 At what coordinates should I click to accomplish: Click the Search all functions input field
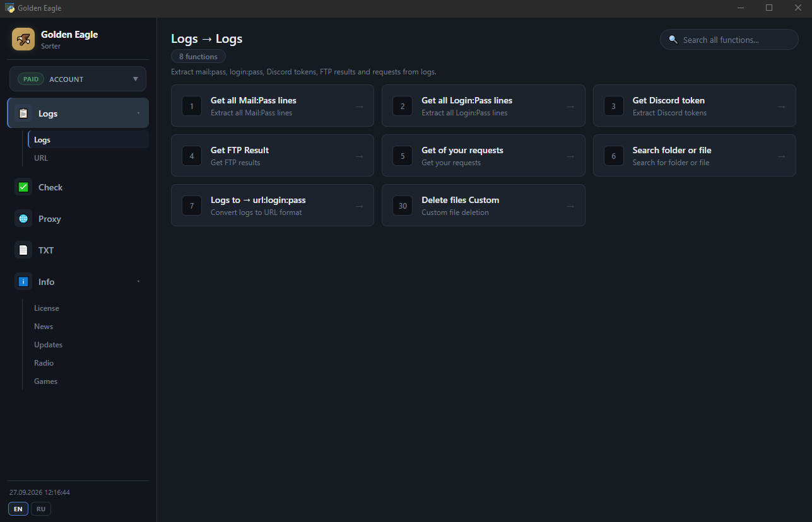[x=729, y=40]
